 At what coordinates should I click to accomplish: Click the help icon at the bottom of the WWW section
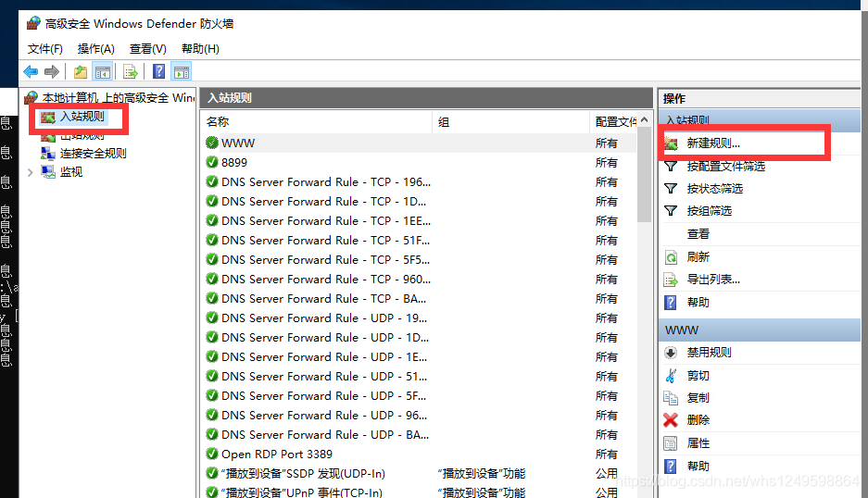pos(671,467)
